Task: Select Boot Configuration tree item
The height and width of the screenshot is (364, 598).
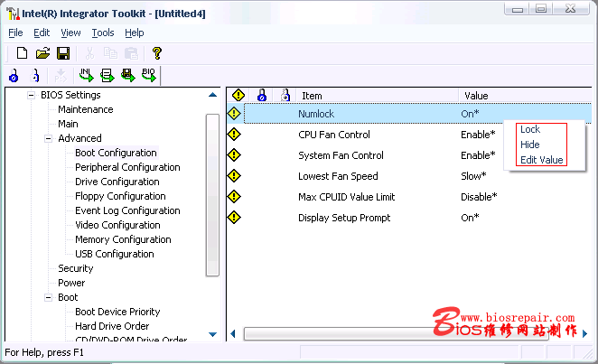Action: [116, 153]
